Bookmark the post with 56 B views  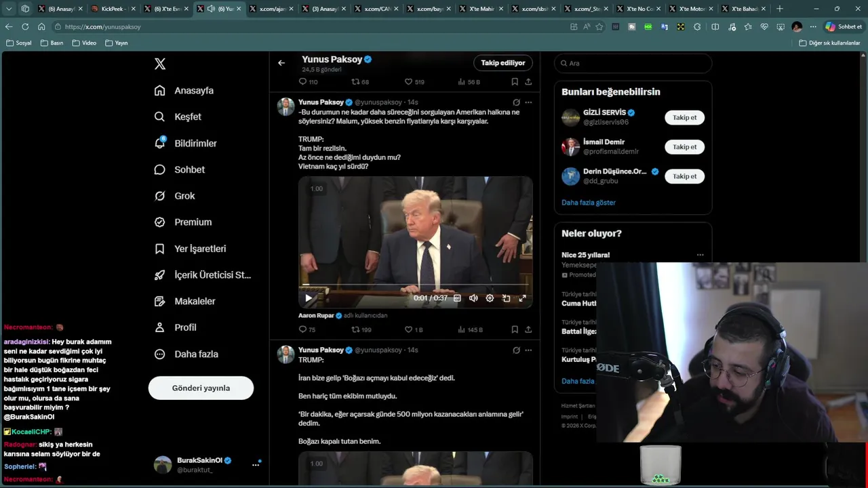(x=515, y=81)
